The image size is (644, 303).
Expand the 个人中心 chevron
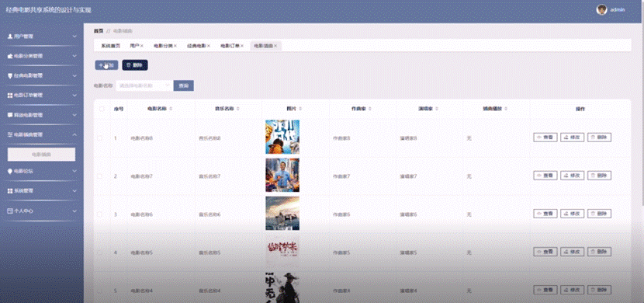pos(74,211)
